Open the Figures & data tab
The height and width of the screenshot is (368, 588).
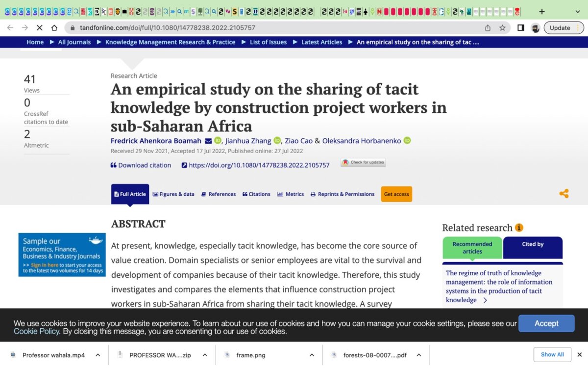pyautogui.click(x=173, y=194)
